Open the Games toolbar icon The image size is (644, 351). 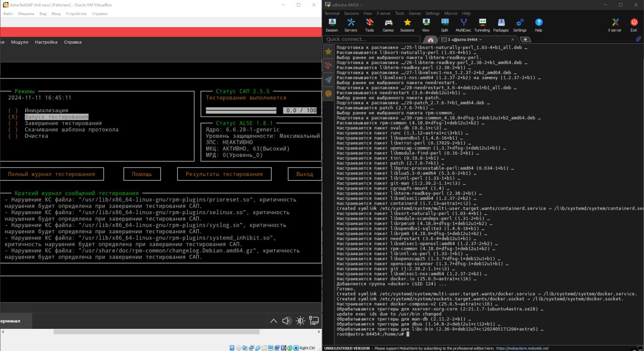point(388,25)
